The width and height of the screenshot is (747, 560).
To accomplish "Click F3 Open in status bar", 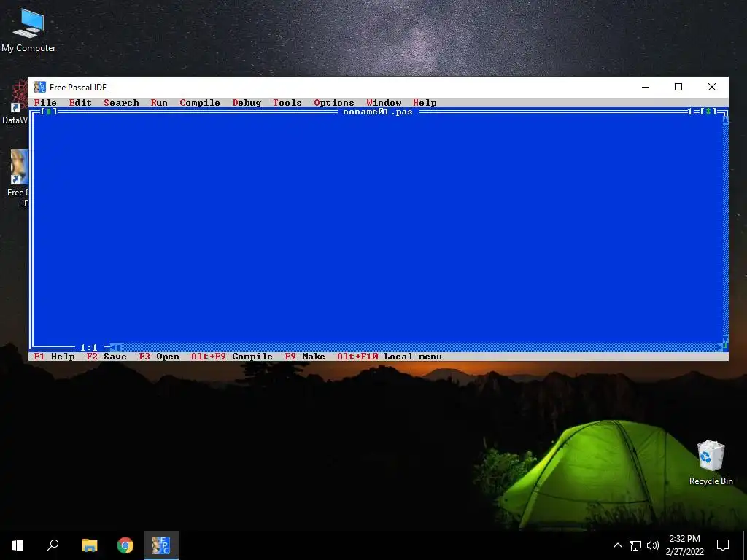I will click(159, 356).
